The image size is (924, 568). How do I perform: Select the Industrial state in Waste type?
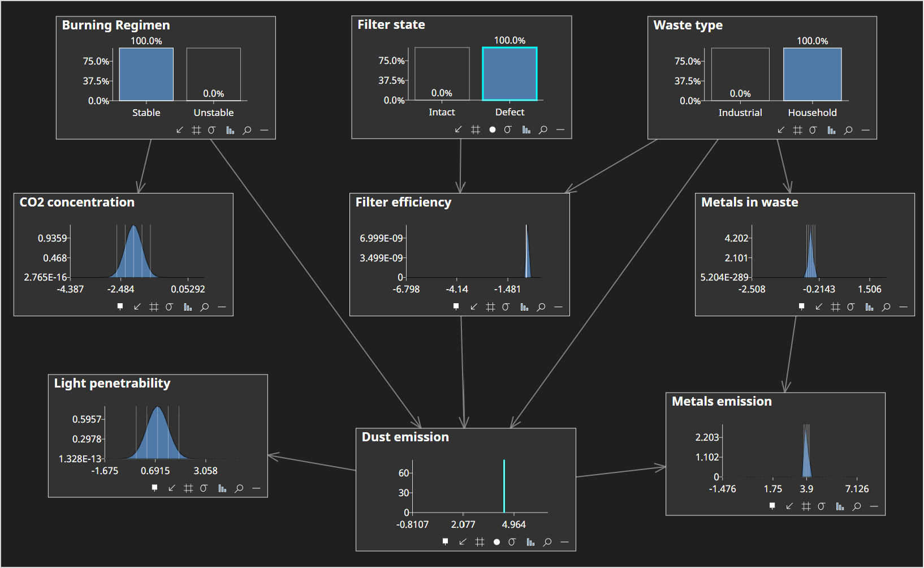point(740,74)
